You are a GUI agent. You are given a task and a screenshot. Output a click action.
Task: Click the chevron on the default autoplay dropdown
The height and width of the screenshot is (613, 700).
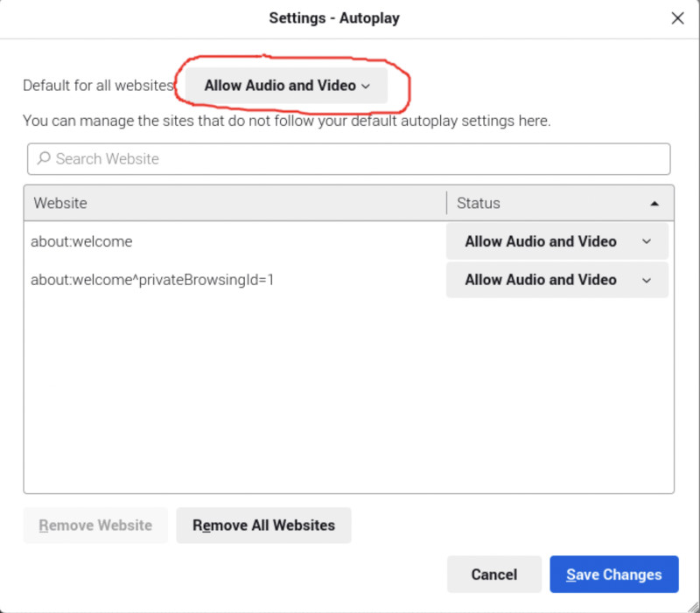[366, 86]
